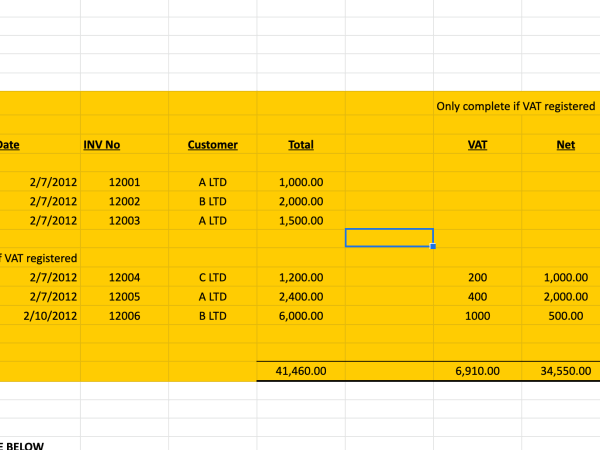Viewport: 600px width, 450px height.
Task: Click the currently selected empty cell
Action: pyautogui.click(x=389, y=238)
